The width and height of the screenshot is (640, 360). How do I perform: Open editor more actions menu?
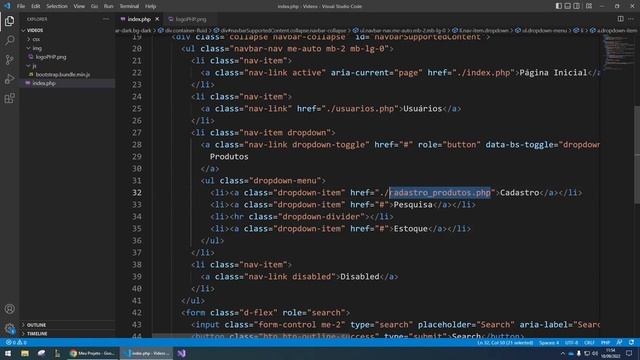pyautogui.click(x=631, y=19)
